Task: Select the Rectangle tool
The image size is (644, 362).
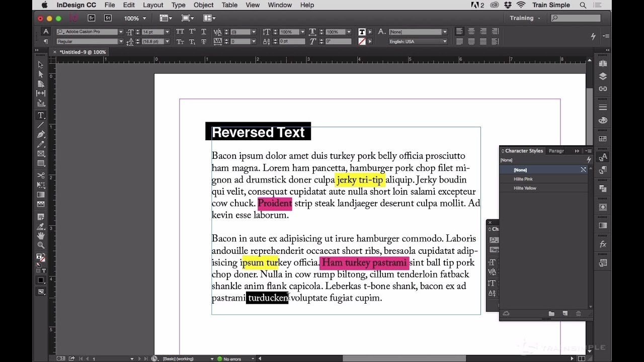Action: click(x=41, y=163)
